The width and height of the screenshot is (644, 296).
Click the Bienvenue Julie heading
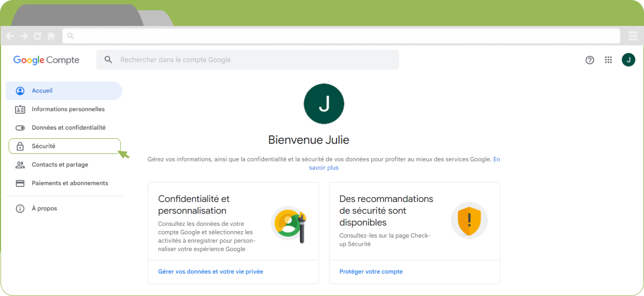pyautogui.click(x=309, y=140)
